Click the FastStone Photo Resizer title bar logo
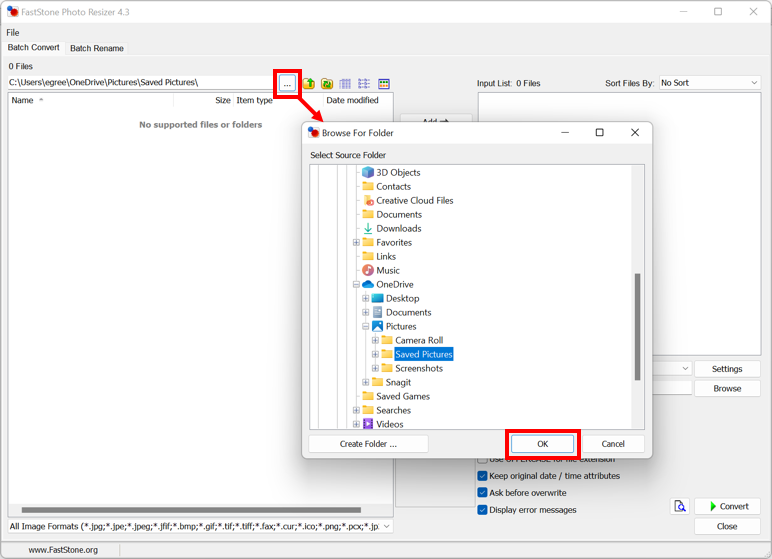The width and height of the screenshot is (772, 559). [x=12, y=12]
